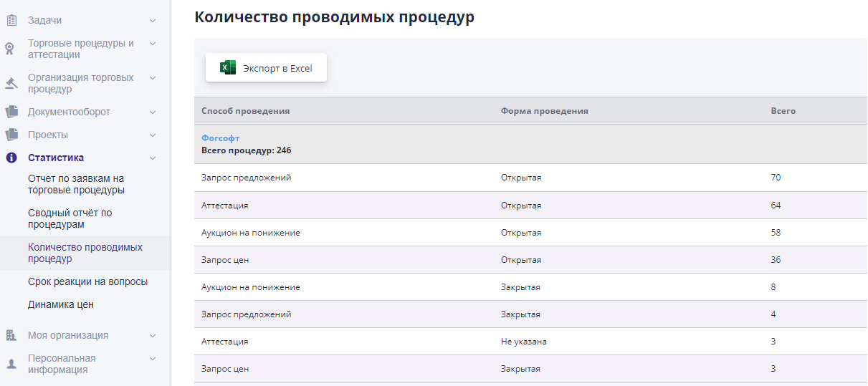Open Сводный отчёт по процедурам
Image resolution: width=868 pixels, height=386 pixels.
(70, 218)
